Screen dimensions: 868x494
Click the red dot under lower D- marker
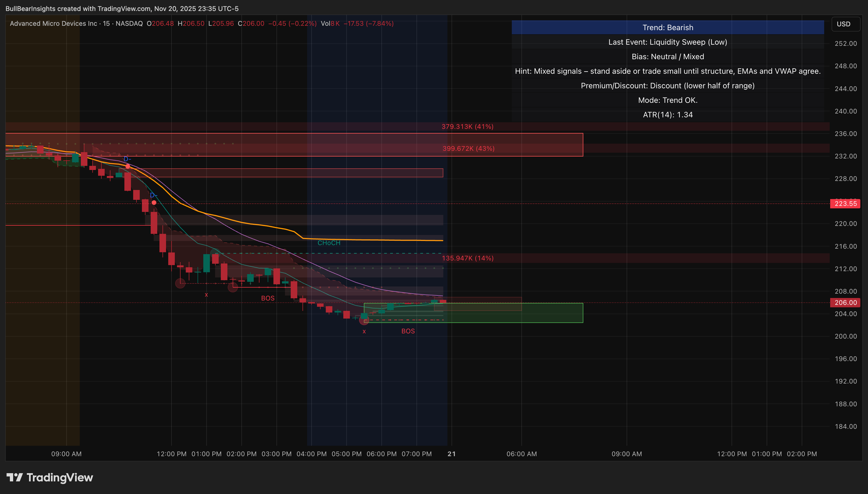click(154, 203)
